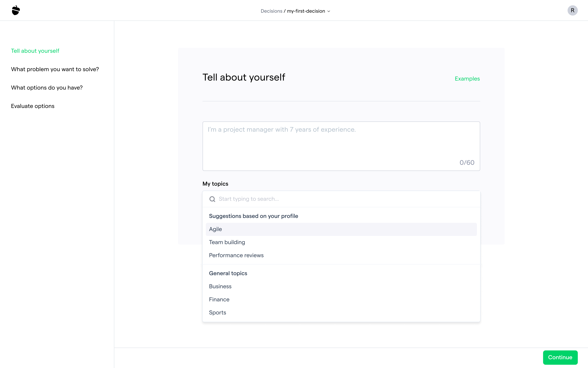Pick the Performance reviews topic

(x=341, y=255)
